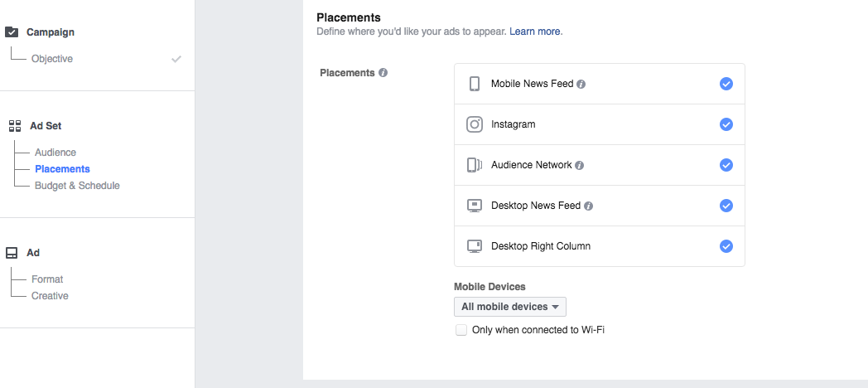Click info icon next to Desktop News Feed
Viewport: 868px width, 388px height.
click(x=588, y=206)
